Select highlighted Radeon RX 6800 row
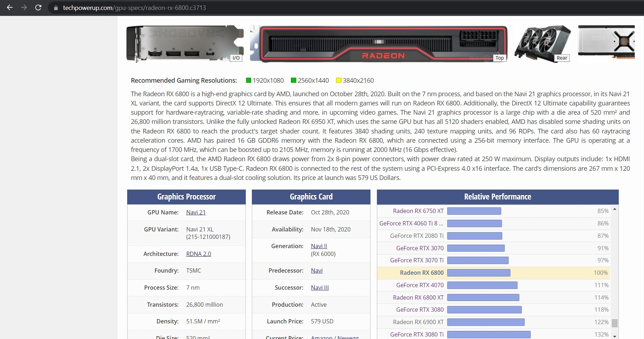 494,273
